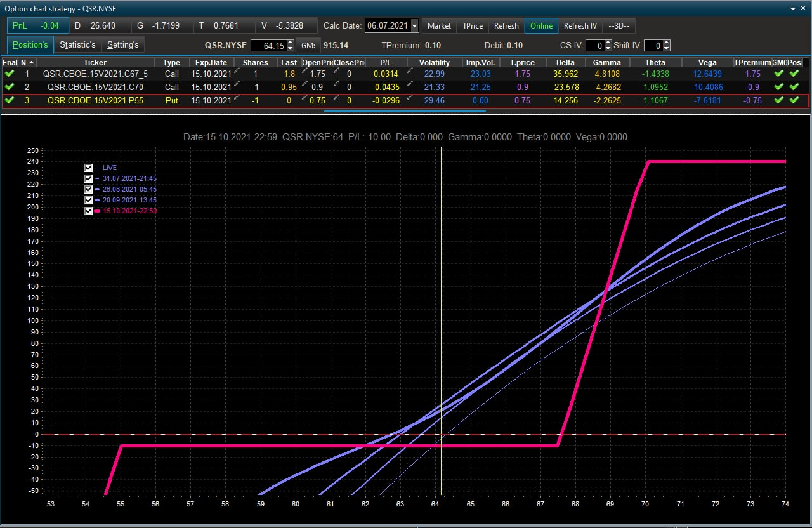Click the TPrice button
The image size is (812, 528).
pos(473,26)
